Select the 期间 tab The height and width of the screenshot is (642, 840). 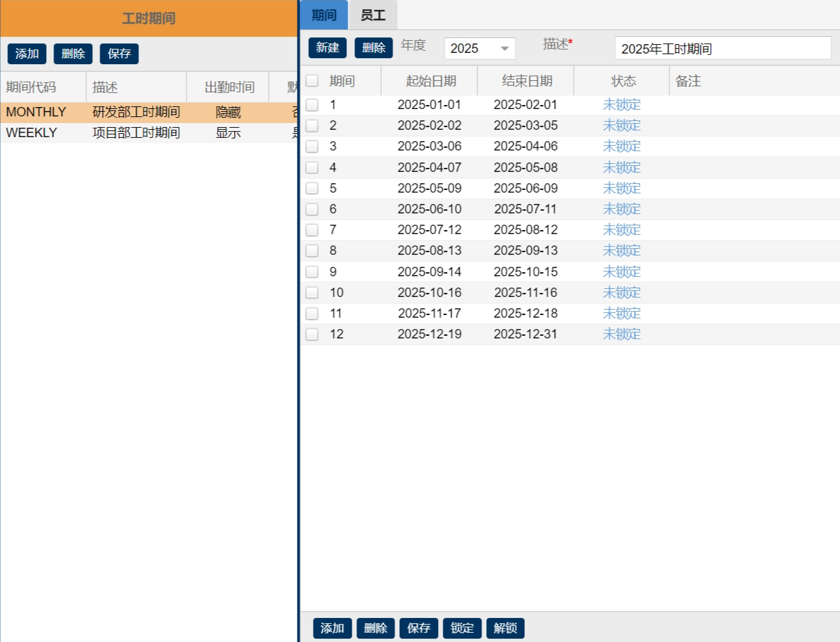(324, 15)
